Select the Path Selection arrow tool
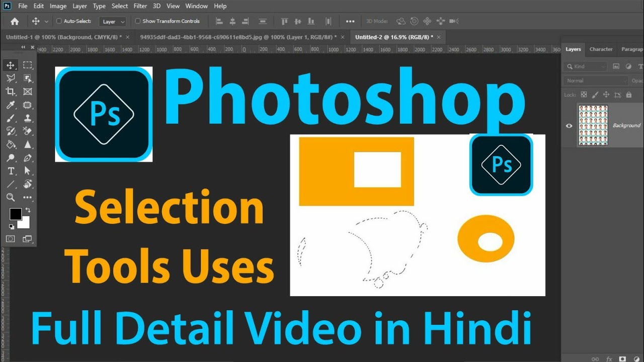The image size is (644, 362). point(28,171)
